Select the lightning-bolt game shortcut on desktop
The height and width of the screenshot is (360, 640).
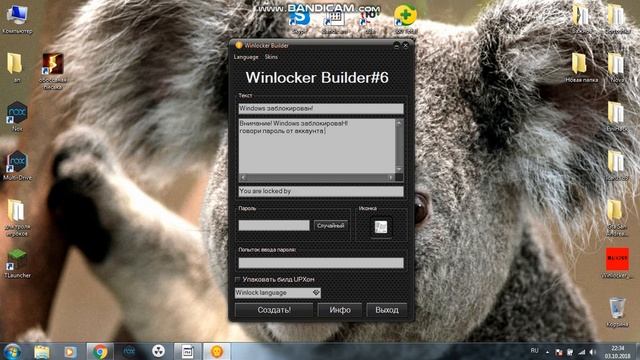coord(53,71)
